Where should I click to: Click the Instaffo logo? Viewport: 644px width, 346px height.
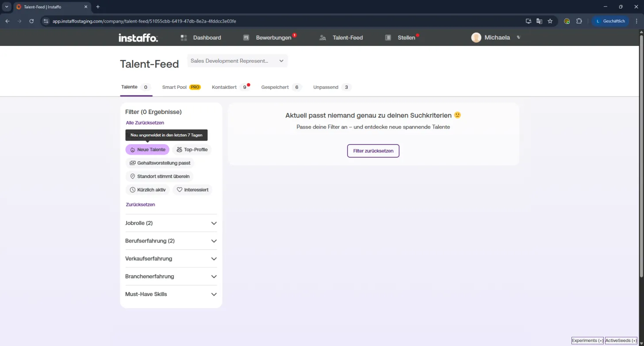tap(138, 38)
